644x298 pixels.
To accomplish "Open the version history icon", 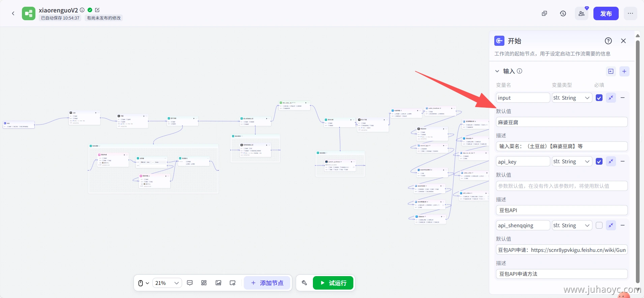I will pyautogui.click(x=563, y=13).
